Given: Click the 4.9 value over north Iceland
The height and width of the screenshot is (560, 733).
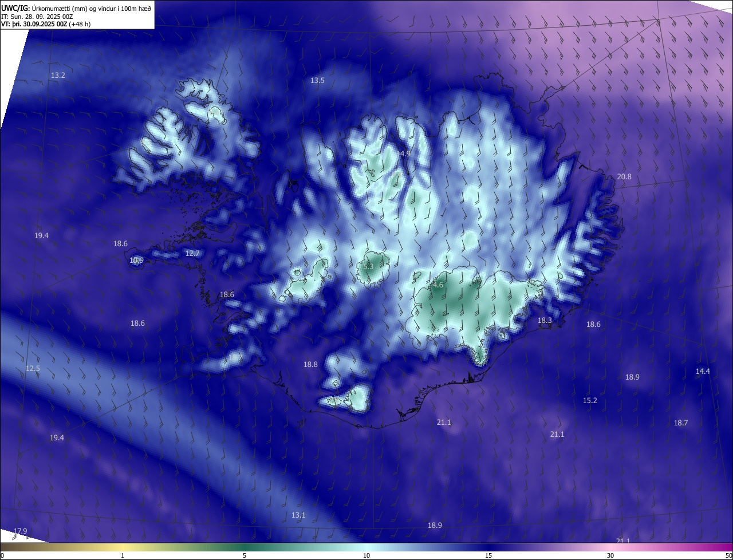Looking at the screenshot, I should [405, 154].
